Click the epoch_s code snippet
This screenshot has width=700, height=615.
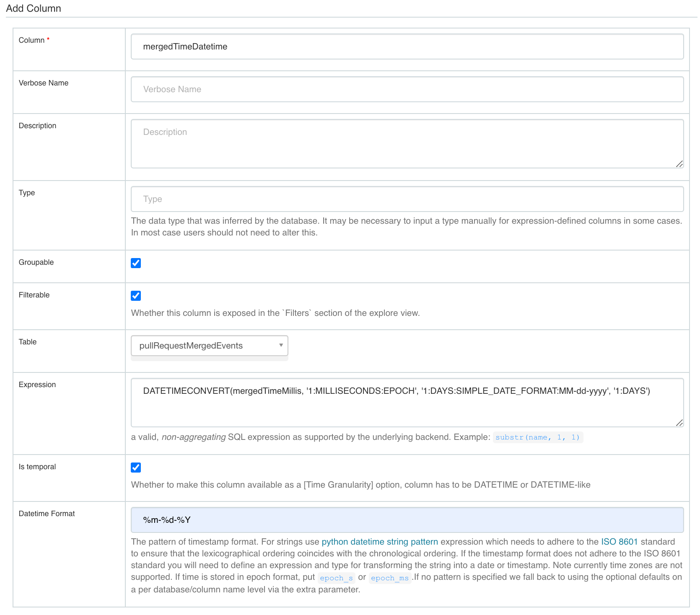(336, 578)
